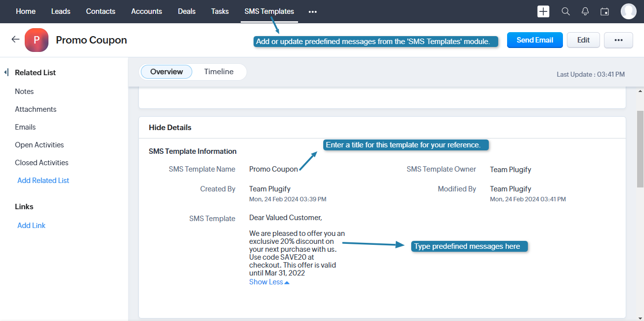This screenshot has width=644, height=321.
Task: Click the user profile avatar
Action: (x=628, y=11)
